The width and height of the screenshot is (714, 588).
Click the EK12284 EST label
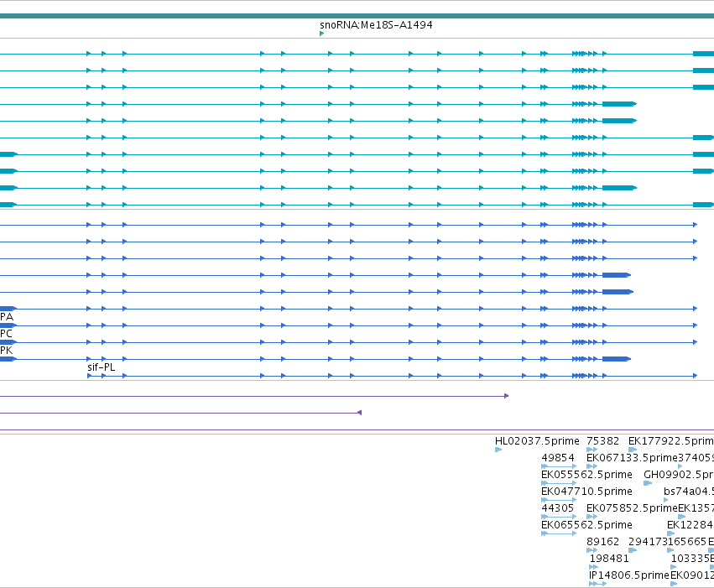pyautogui.click(x=691, y=525)
